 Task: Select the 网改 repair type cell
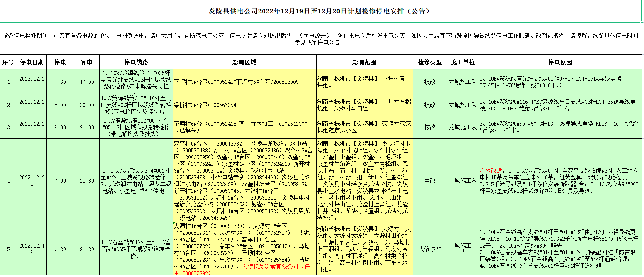coord(430,181)
